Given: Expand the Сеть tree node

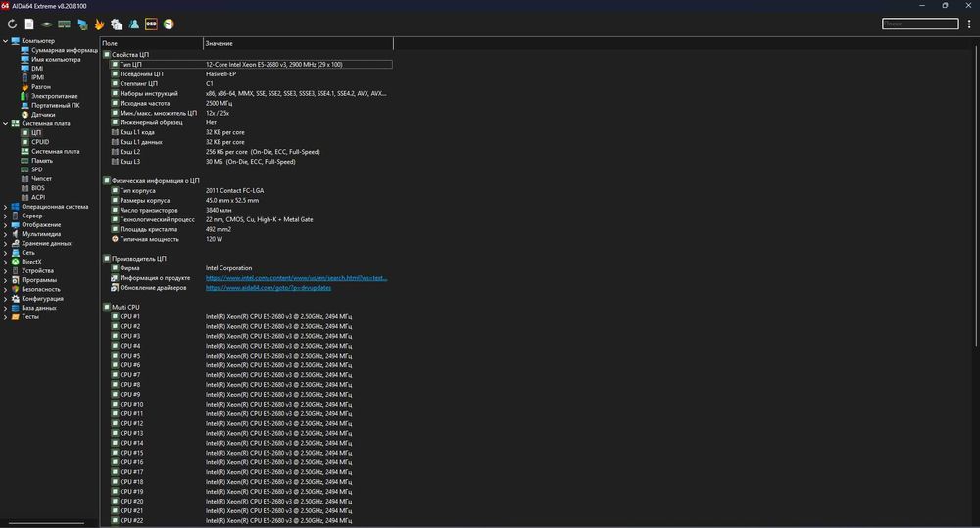Looking at the screenshot, I should [x=6, y=253].
